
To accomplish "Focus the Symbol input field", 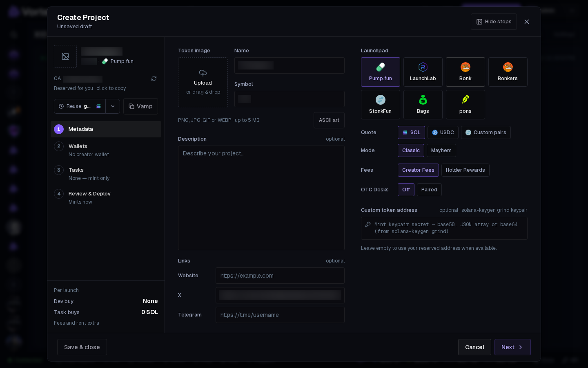I will pos(290,99).
